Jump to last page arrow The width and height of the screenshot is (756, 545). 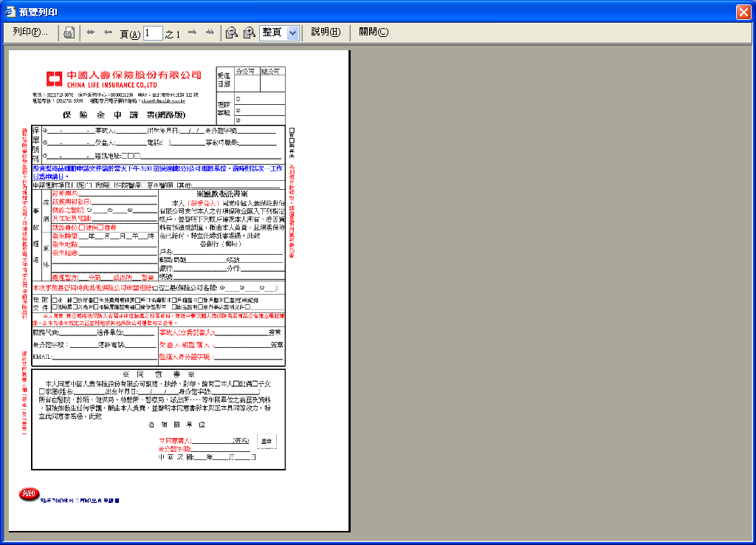210,32
